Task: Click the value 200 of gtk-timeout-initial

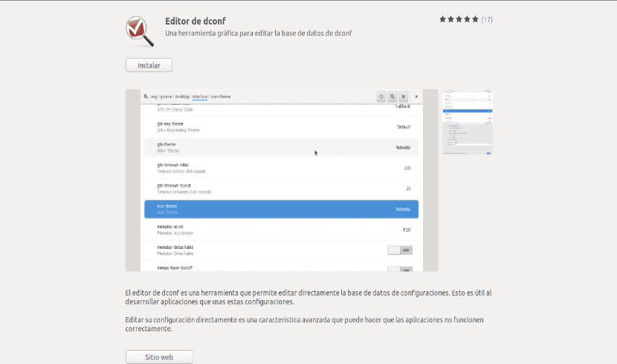Action: (x=407, y=168)
